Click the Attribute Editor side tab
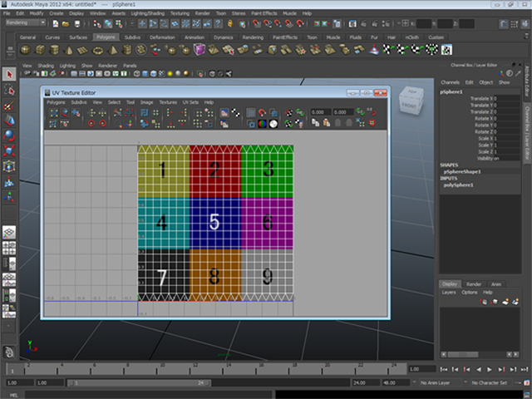Screen dimensions: 532x399 click(527, 81)
